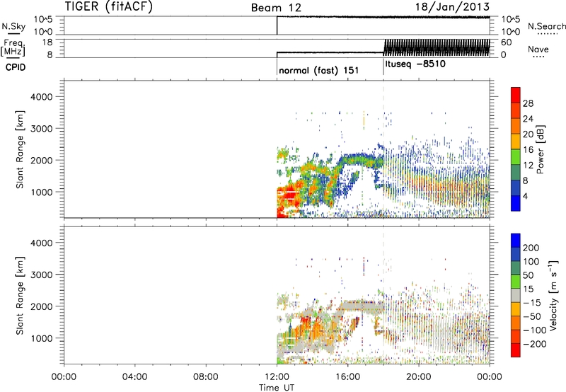Click the strong red echo at 12:00 in the power panel
Screen dimensions: 566x392
(x=287, y=197)
